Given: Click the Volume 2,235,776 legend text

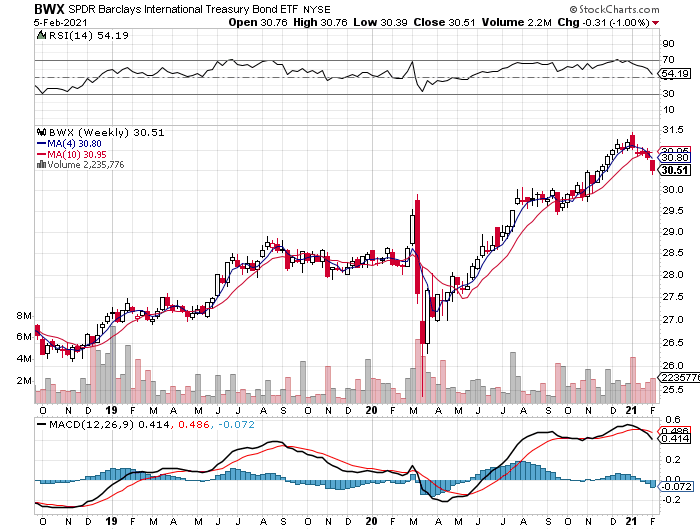Looking at the screenshot, I should point(86,165).
